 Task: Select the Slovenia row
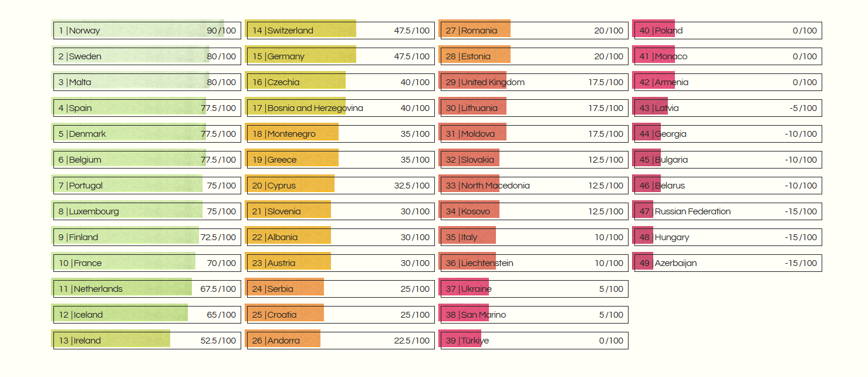pos(341,211)
